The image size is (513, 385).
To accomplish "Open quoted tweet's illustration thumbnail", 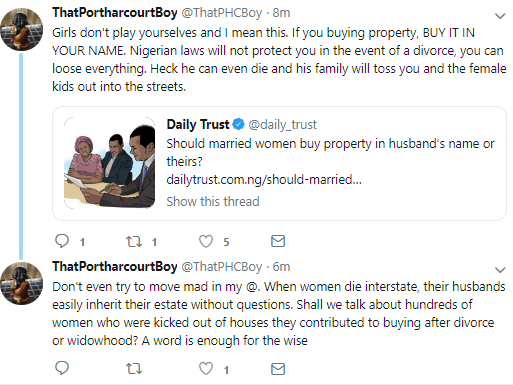I will click(x=109, y=163).
